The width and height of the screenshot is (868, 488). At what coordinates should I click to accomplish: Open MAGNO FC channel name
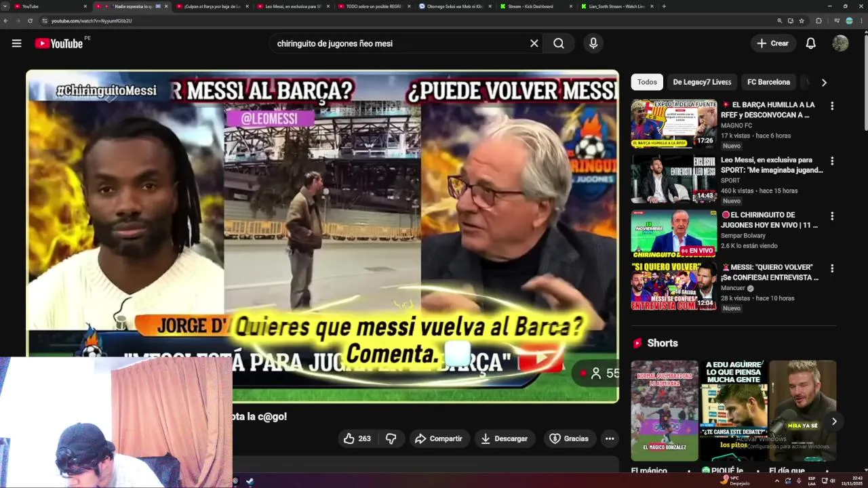click(736, 125)
